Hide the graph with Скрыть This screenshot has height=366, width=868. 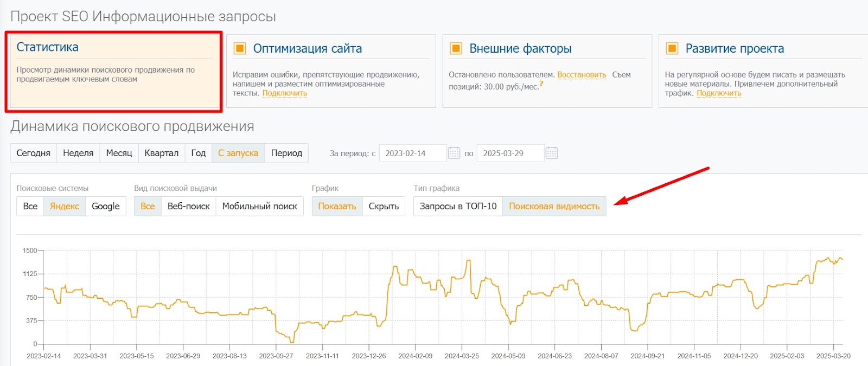(384, 206)
